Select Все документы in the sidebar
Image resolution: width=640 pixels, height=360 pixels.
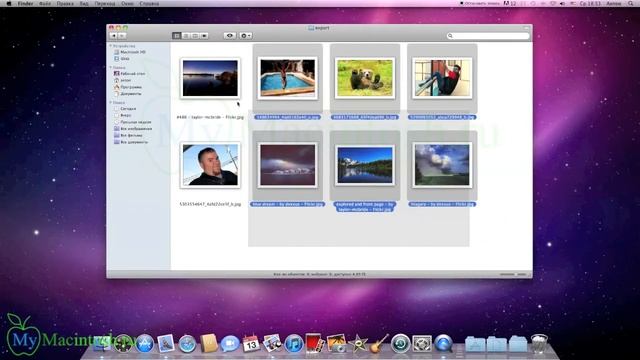click(x=131, y=142)
